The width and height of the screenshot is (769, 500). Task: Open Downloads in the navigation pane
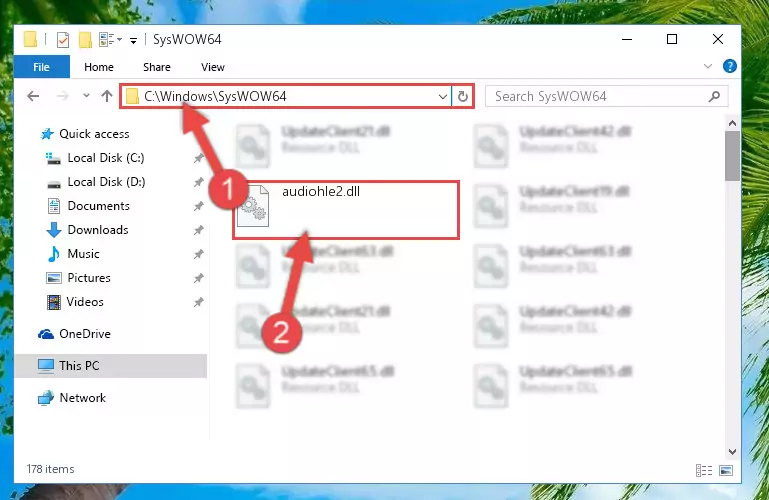[x=98, y=230]
